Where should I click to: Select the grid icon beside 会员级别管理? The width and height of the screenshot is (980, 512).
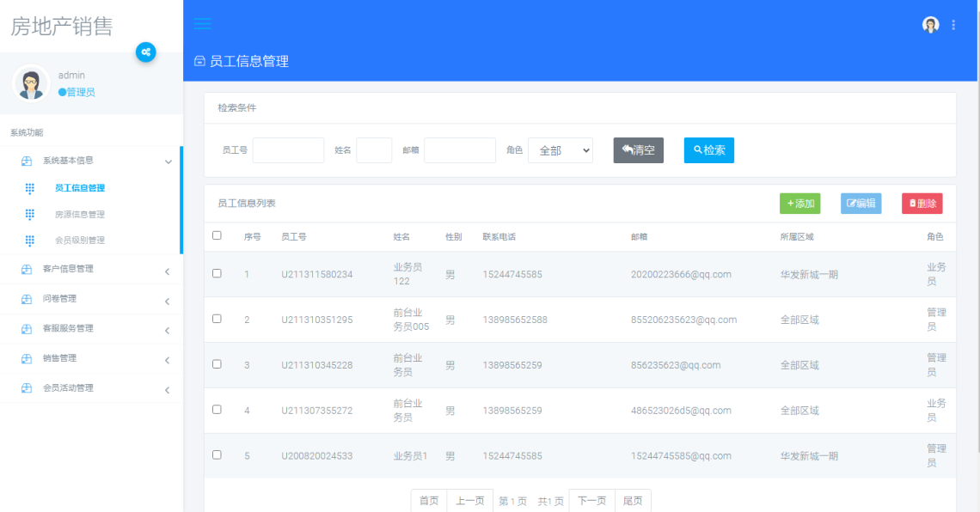(x=31, y=240)
